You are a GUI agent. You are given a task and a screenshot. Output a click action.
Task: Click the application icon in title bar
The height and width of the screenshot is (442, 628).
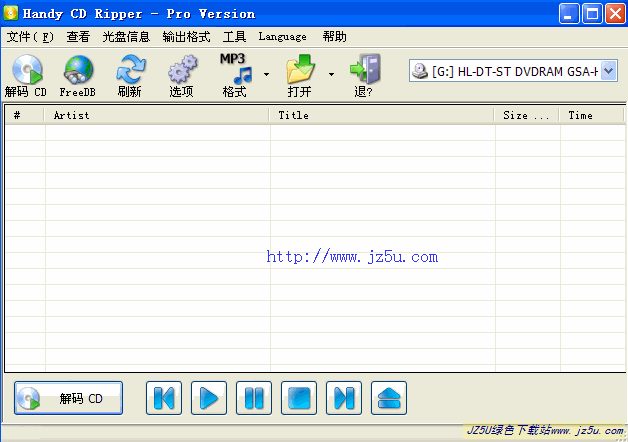(11, 13)
